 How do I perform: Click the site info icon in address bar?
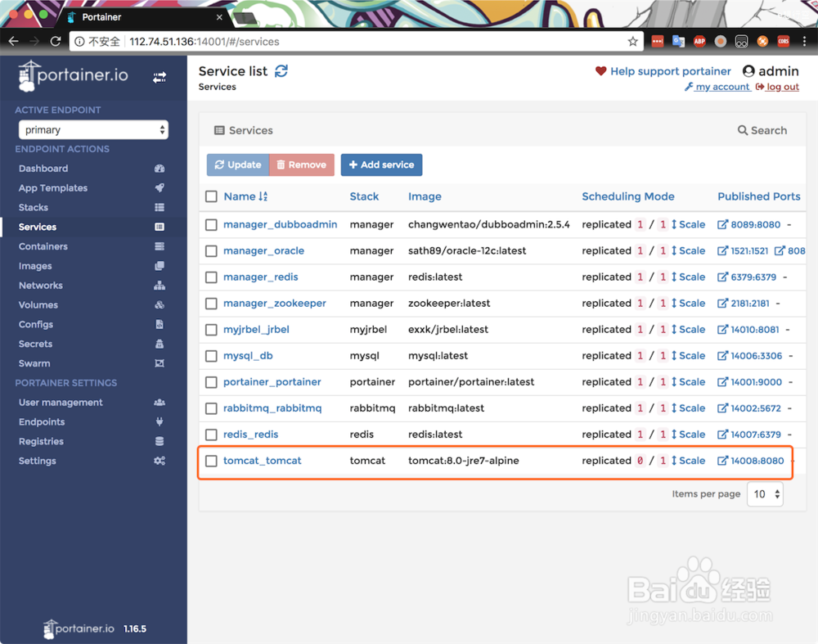pos(79,41)
